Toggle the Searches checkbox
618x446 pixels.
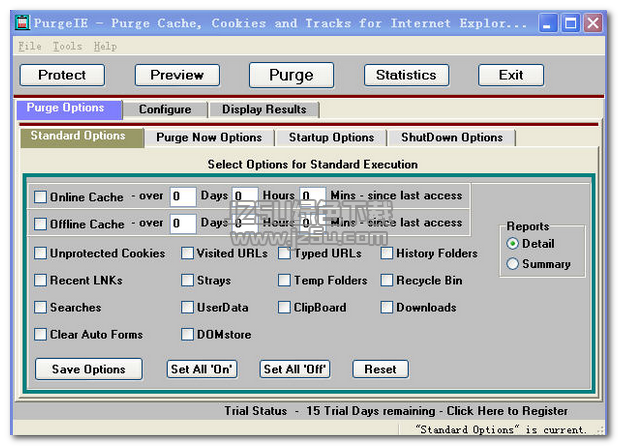(x=40, y=307)
